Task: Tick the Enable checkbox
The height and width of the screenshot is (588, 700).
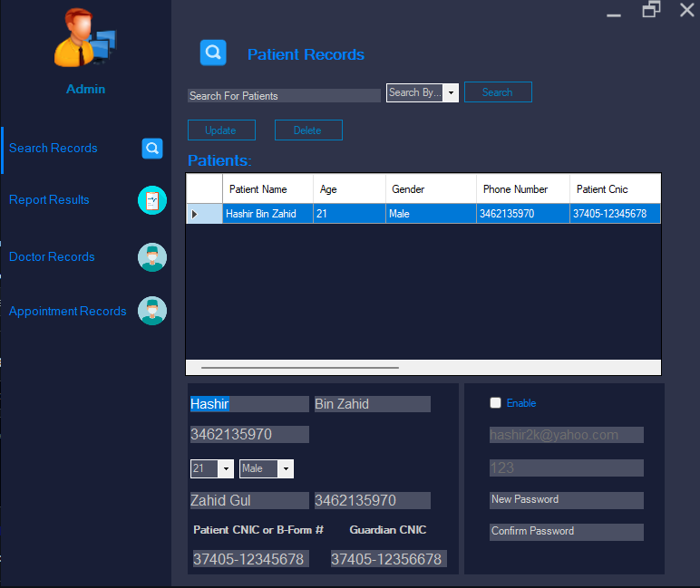Action: 496,403
